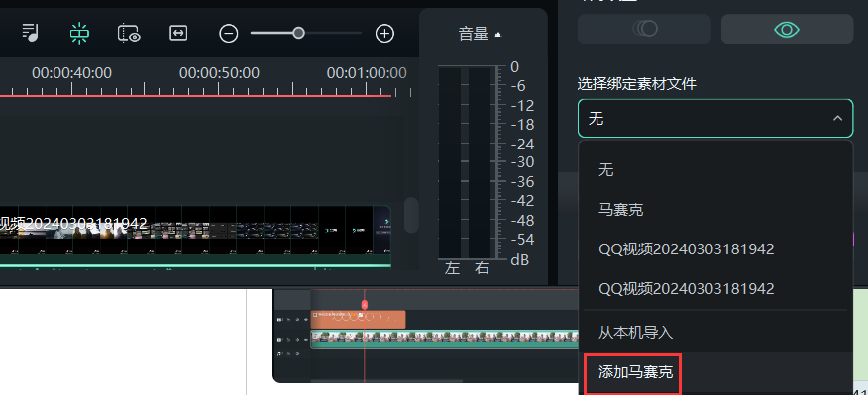Select the 视频20240303181942 clip on the timeline

(195, 237)
